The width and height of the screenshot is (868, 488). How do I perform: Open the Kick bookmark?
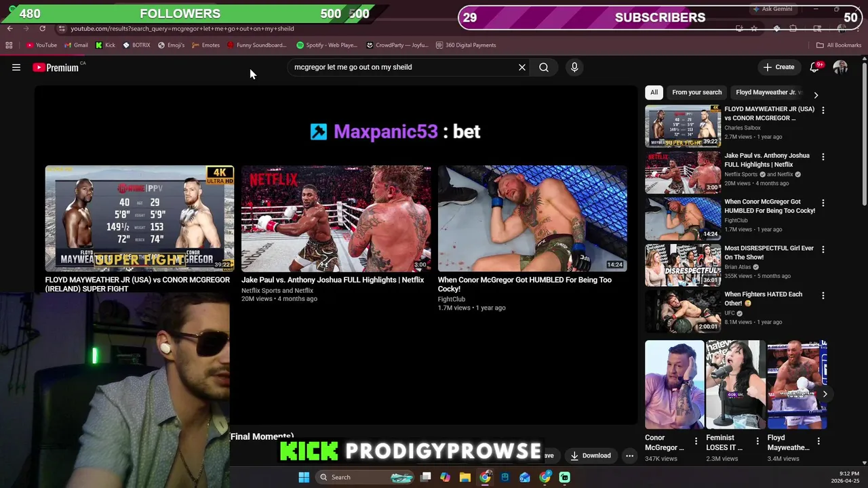coord(105,45)
